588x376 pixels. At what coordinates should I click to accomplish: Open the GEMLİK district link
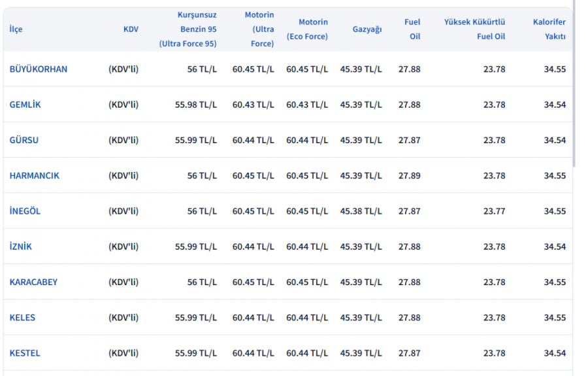(x=25, y=105)
